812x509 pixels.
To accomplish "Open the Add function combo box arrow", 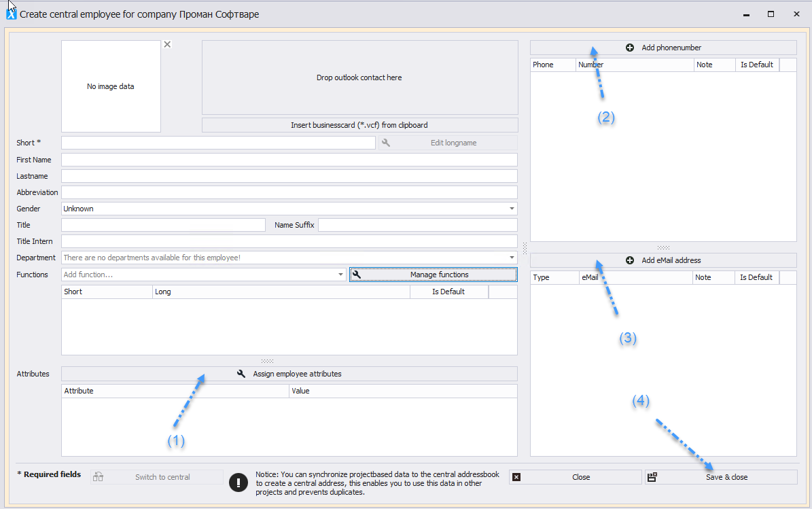I will pyautogui.click(x=340, y=275).
